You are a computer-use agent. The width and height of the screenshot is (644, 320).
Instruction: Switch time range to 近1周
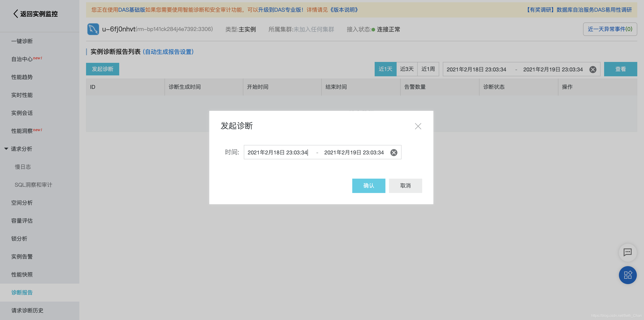(x=428, y=69)
